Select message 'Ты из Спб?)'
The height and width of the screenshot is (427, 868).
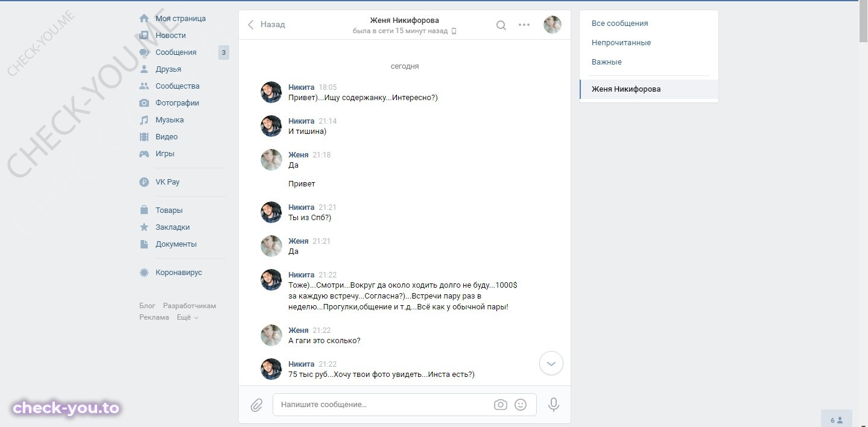click(310, 218)
